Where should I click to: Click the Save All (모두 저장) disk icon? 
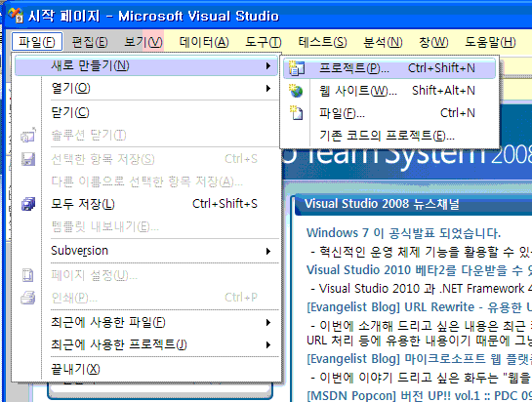[x=28, y=204]
